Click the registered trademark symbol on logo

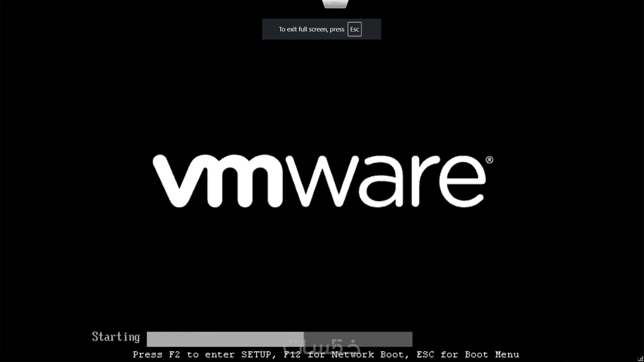coord(489,160)
